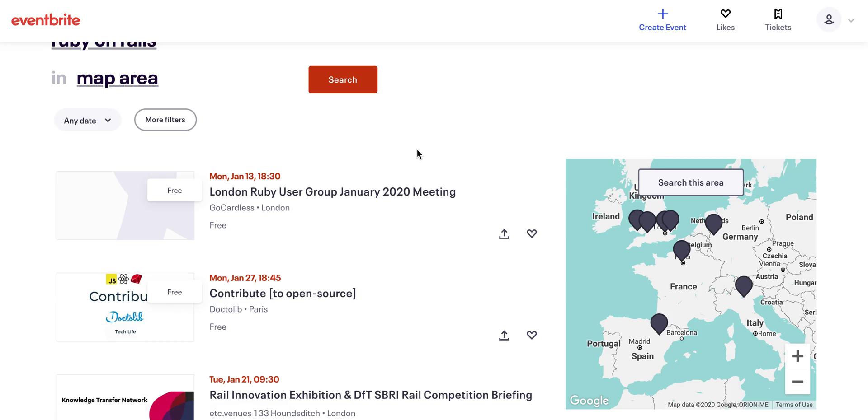Like the London Ruby User Group event
Image resolution: width=868 pixels, height=420 pixels.
coord(532,233)
